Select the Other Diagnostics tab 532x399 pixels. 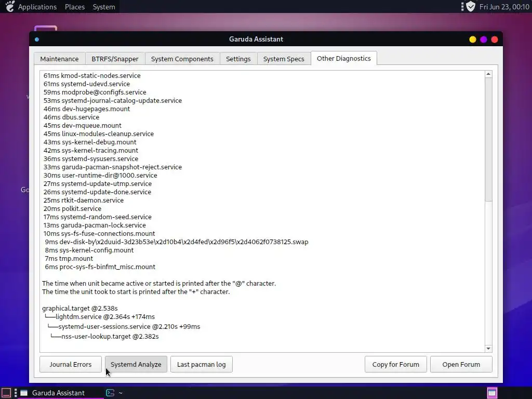[x=344, y=58]
